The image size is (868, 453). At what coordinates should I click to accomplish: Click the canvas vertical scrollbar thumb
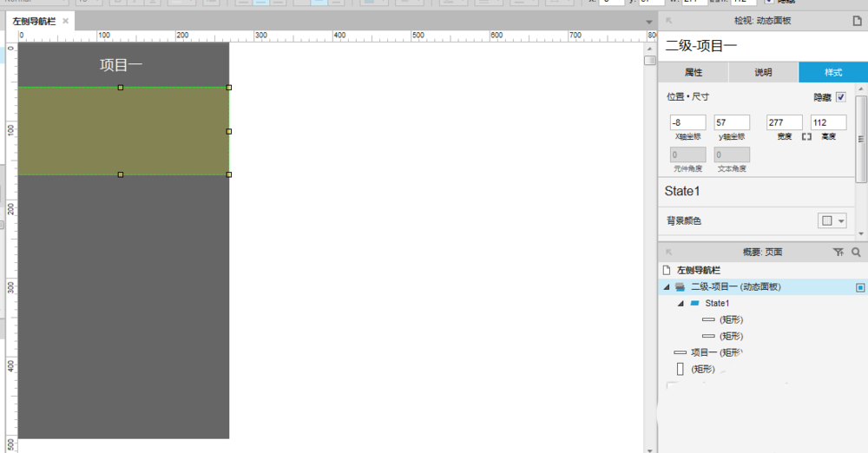coord(650,61)
